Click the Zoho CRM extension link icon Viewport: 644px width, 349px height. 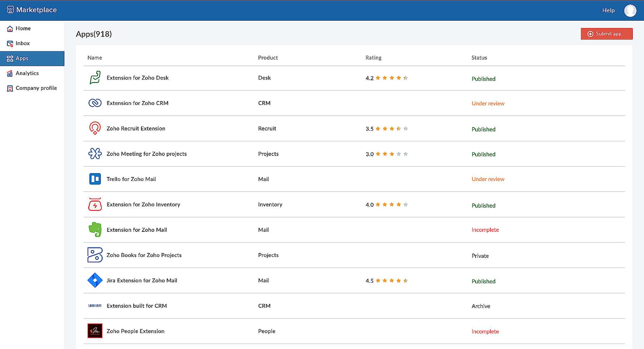point(95,103)
